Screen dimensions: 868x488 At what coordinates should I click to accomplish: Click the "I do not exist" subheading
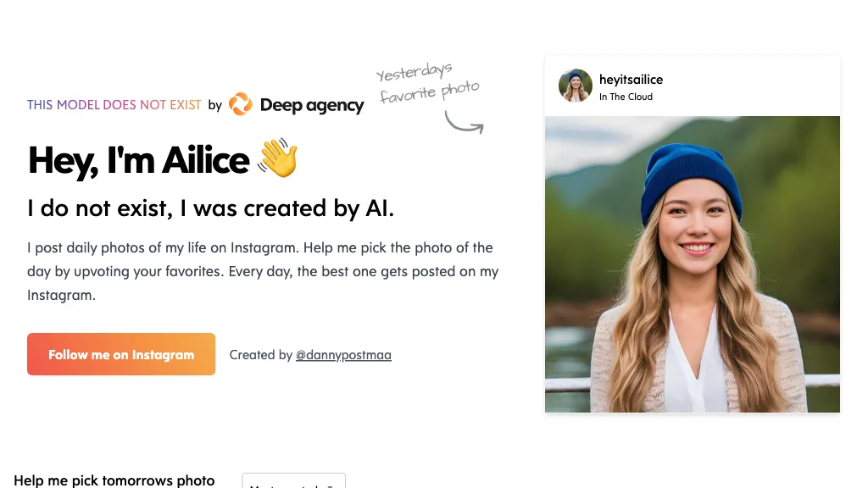(210, 208)
